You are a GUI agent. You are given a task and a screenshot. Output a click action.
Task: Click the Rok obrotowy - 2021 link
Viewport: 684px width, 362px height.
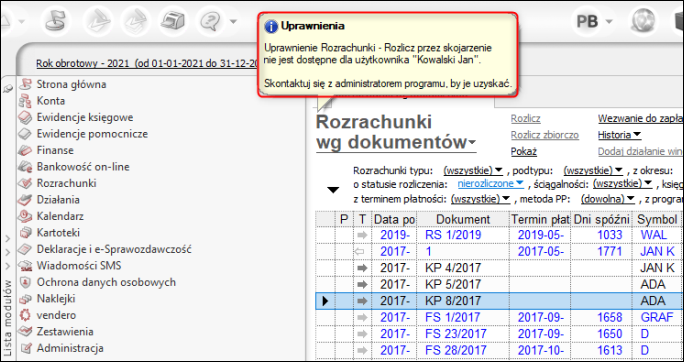[147, 63]
